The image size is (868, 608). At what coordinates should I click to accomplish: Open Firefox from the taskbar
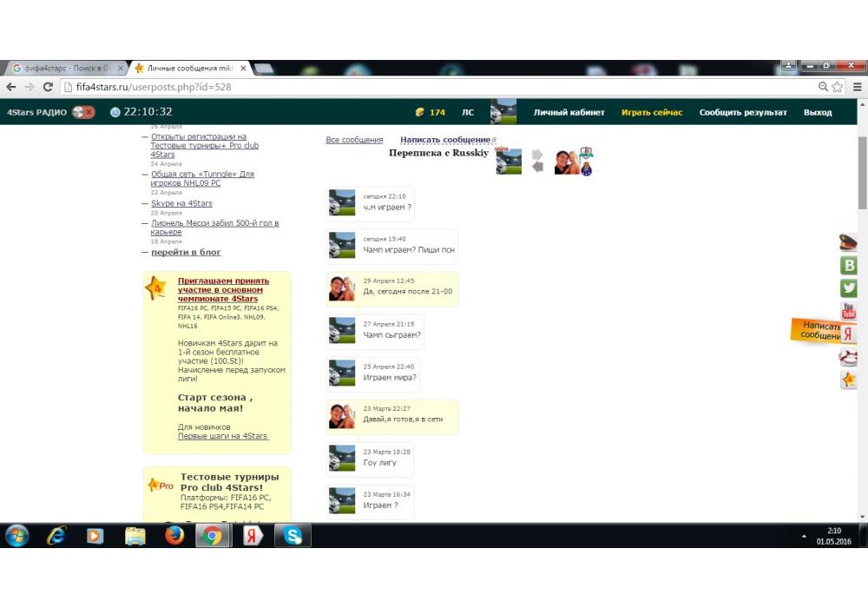[x=174, y=535]
